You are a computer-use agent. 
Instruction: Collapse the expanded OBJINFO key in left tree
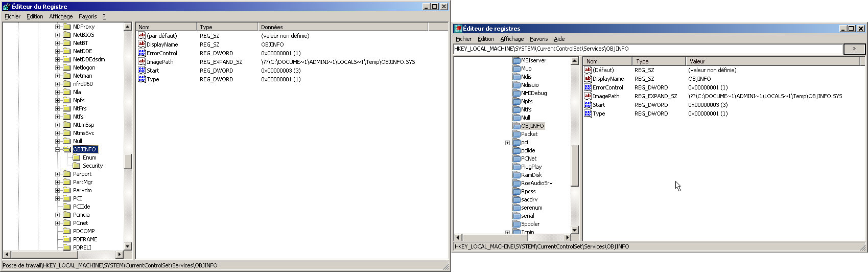click(x=58, y=149)
